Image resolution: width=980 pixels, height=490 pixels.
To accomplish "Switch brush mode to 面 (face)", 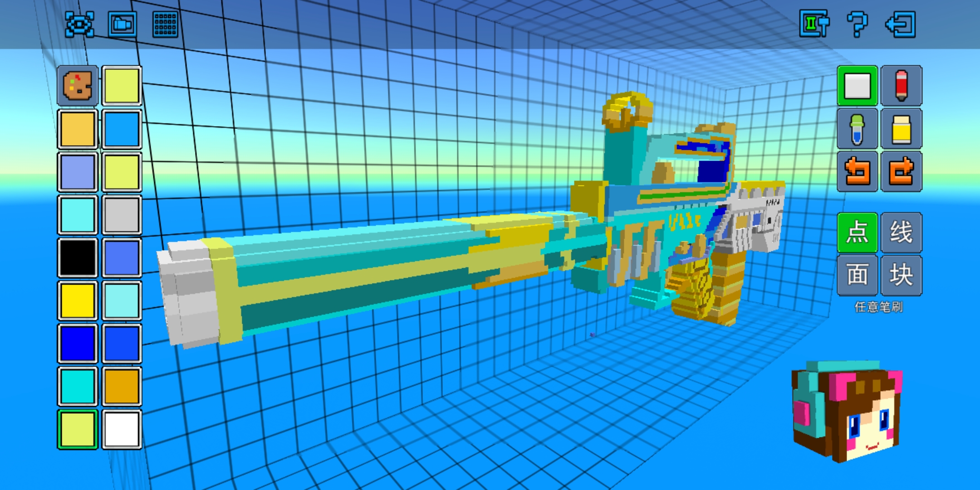I will tap(857, 275).
